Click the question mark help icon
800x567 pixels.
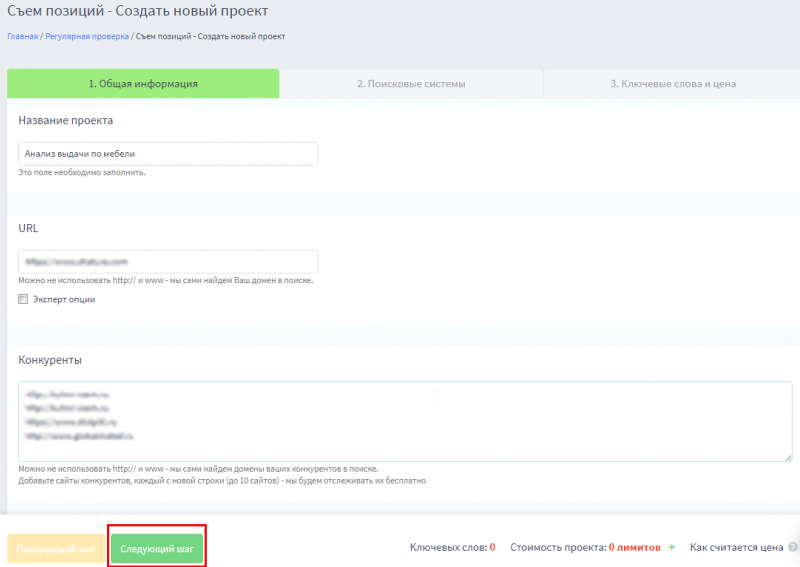pos(793,547)
